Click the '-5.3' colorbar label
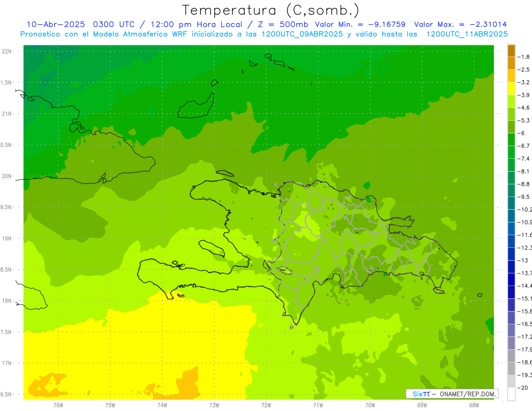This screenshot has width=532, height=411. point(524,121)
